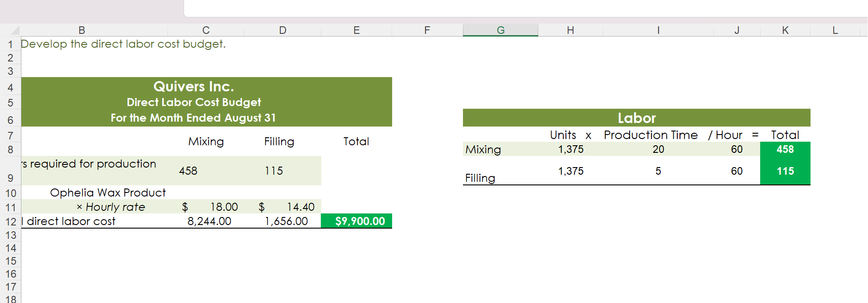Select green 458 total cell in Labor table
This screenshot has height=303, width=868.
point(785,149)
